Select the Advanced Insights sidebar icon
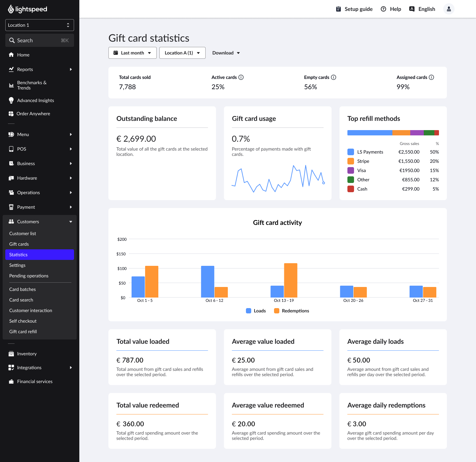 [12, 100]
